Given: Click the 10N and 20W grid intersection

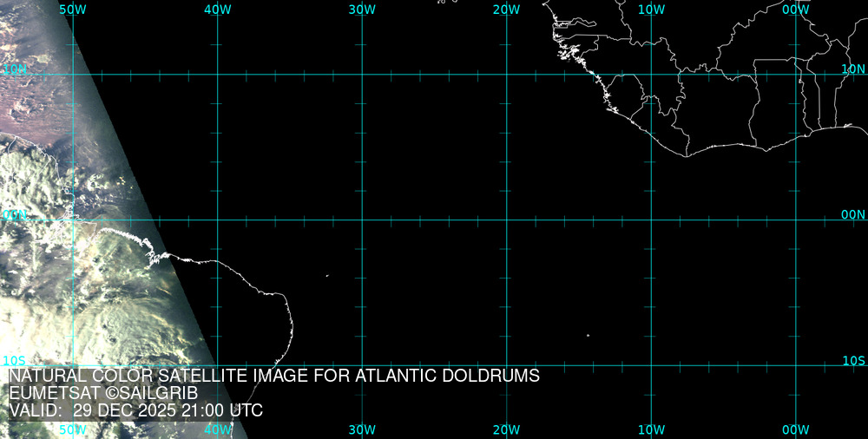Looking at the screenshot, I should click(x=506, y=74).
